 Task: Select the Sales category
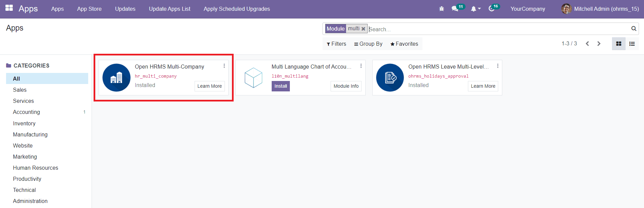tap(47, 90)
